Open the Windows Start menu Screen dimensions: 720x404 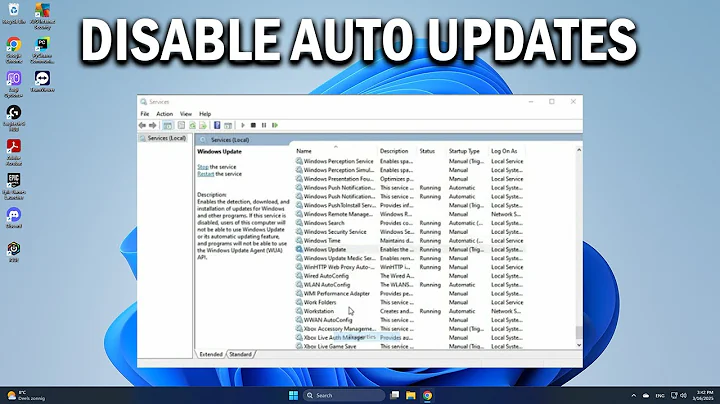(293, 395)
